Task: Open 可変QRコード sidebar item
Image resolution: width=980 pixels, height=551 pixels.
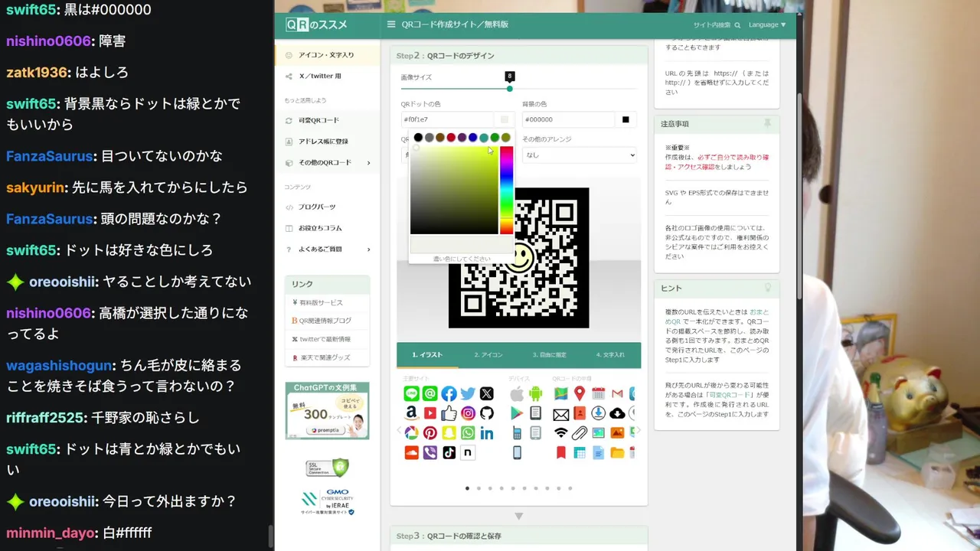Action: tap(328, 120)
